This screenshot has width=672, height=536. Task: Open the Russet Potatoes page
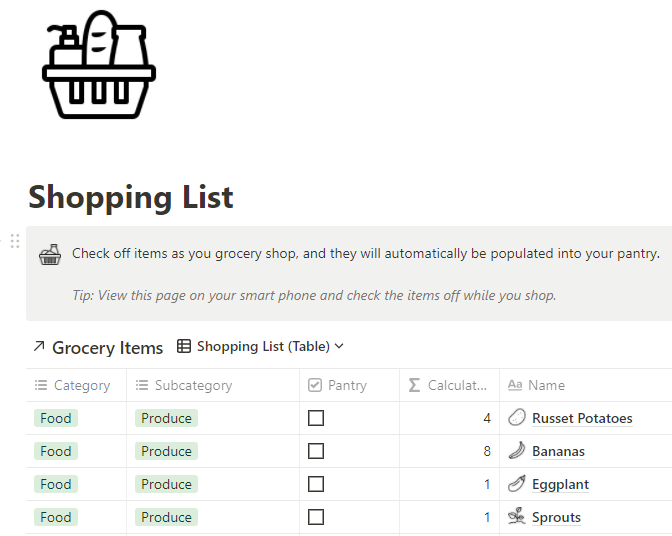coord(582,418)
